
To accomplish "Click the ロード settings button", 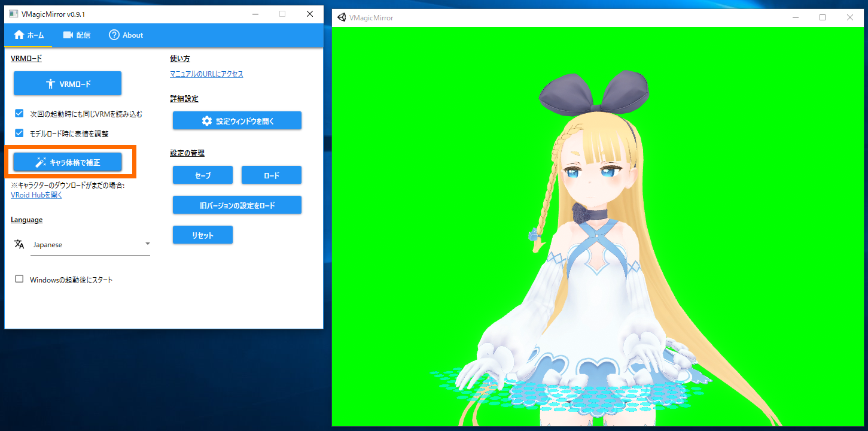I will tap(272, 175).
